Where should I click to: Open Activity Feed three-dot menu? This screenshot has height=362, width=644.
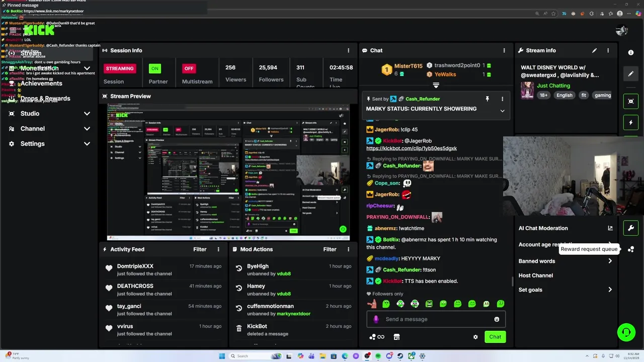[218, 249]
